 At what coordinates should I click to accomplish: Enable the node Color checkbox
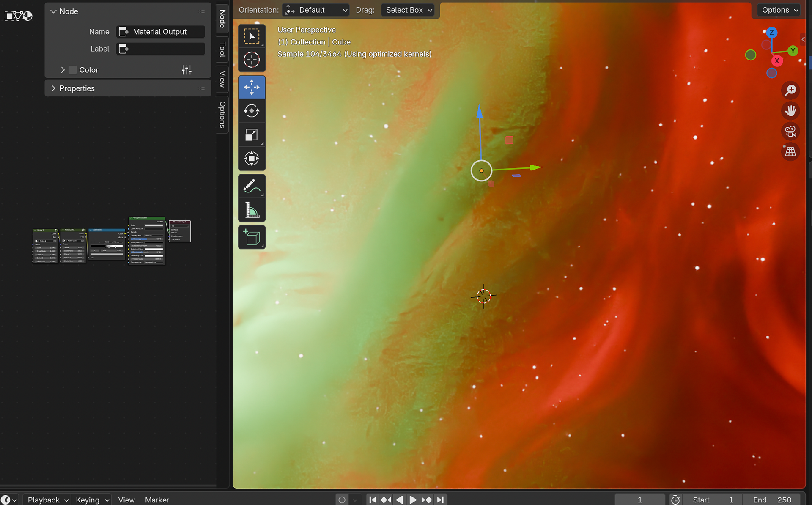click(73, 70)
